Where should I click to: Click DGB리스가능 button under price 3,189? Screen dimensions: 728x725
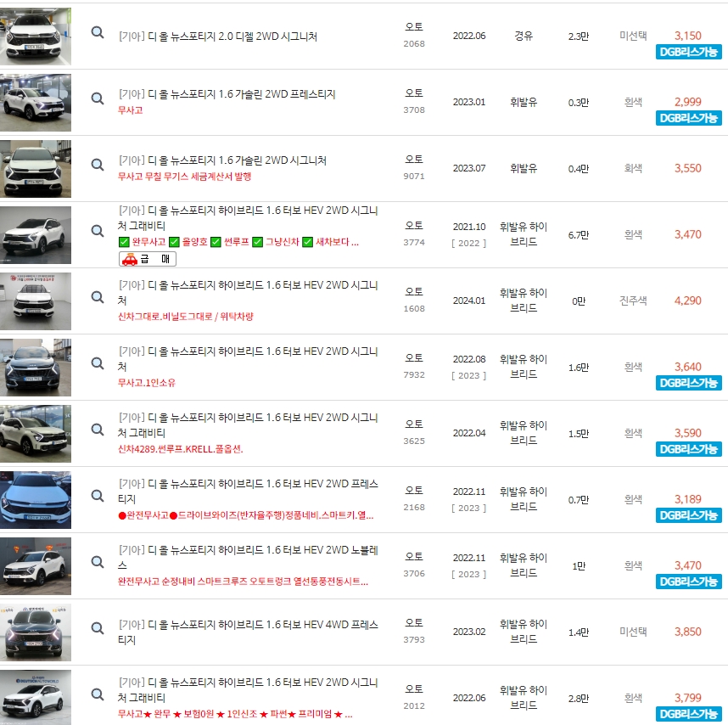(x=688, y=515)
